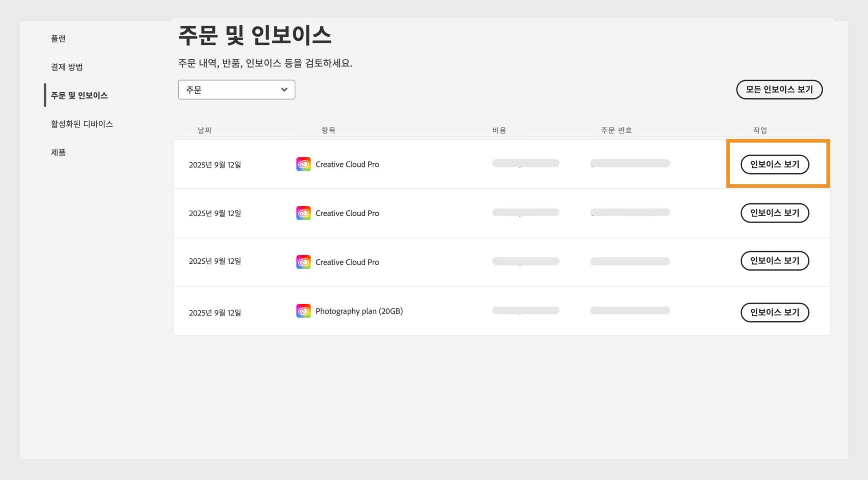868x480 pixels.
Task: Click the 날짜 column header
Action: [204, 130]
